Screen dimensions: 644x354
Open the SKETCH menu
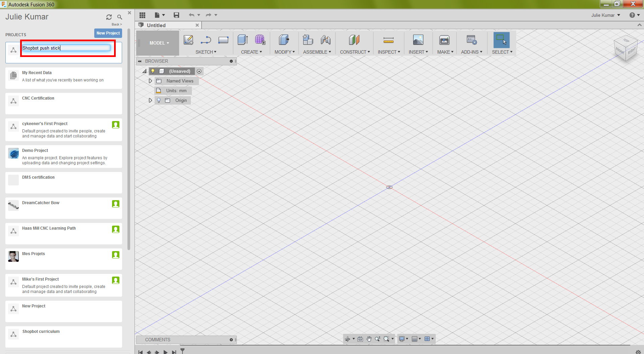tap(206, 52)
